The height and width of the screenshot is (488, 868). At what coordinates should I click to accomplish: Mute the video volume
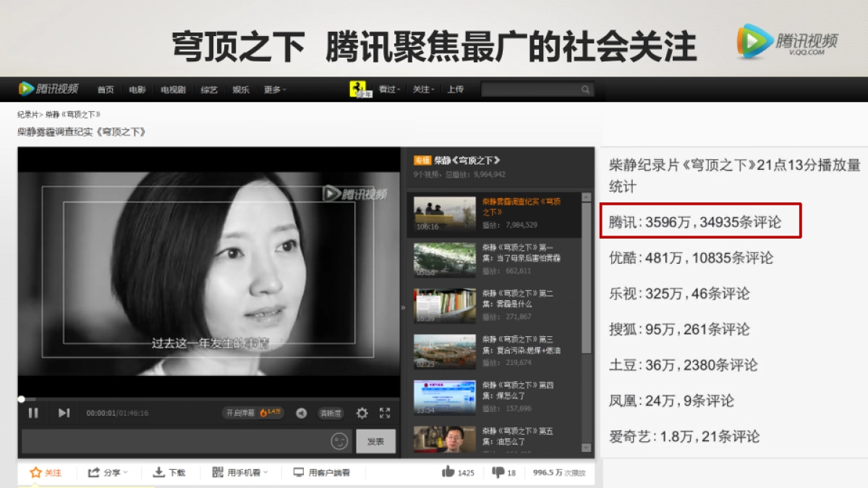pyautogui.click(x=302, y=413)
